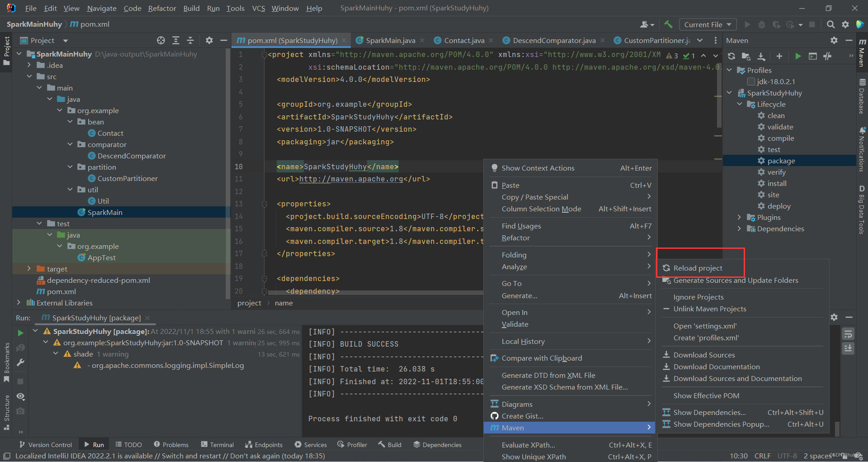868x462 pixels.
Task: Click wrench icon in Run panel
Action: click(20, 362)
